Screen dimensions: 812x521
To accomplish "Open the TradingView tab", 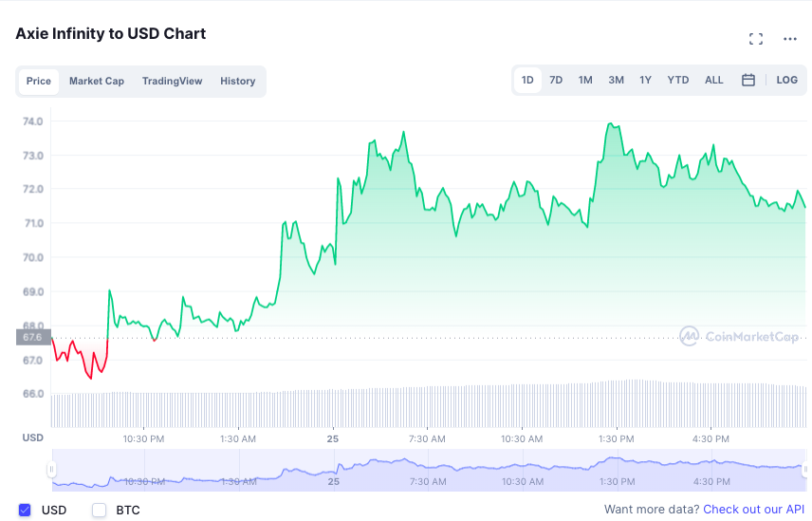I will [173, 82].
